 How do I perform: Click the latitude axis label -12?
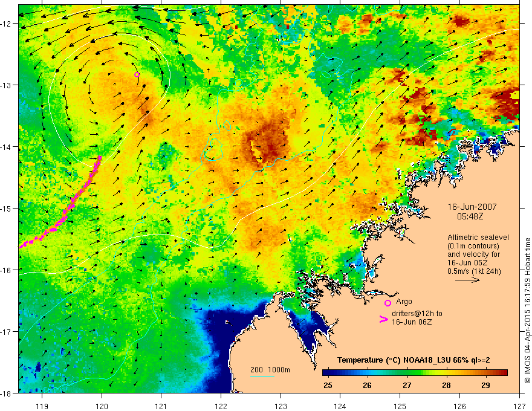(7, 24)
